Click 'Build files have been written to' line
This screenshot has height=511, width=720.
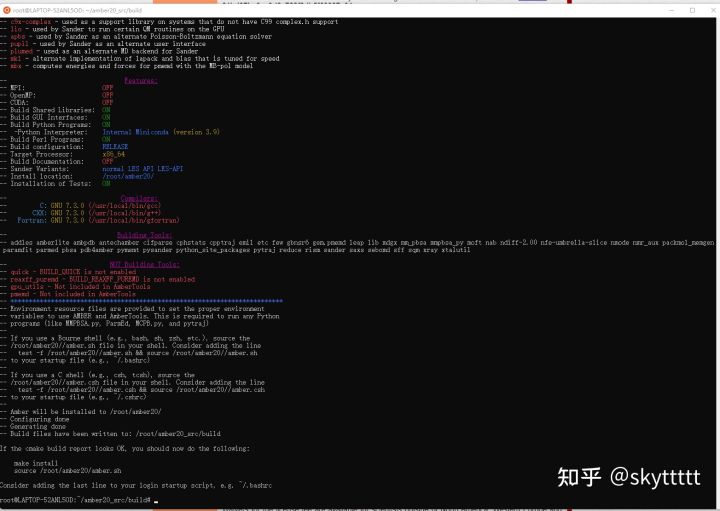(x=115, y=433)
